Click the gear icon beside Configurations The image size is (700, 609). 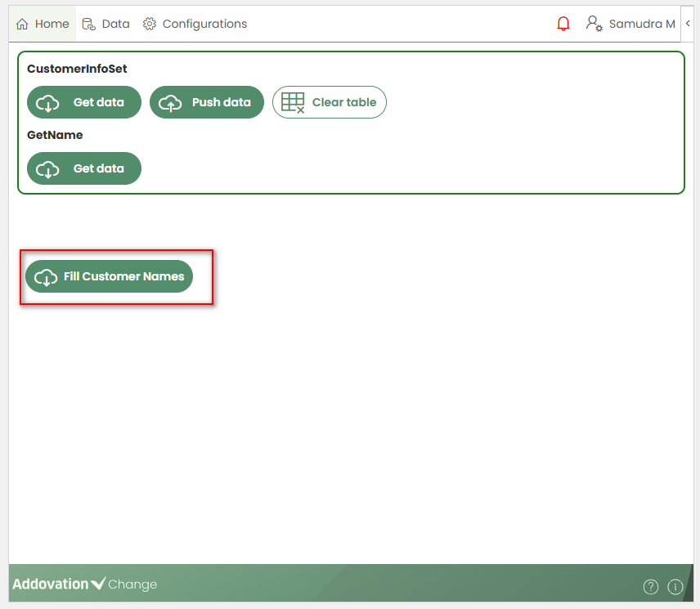coord(150,24)
